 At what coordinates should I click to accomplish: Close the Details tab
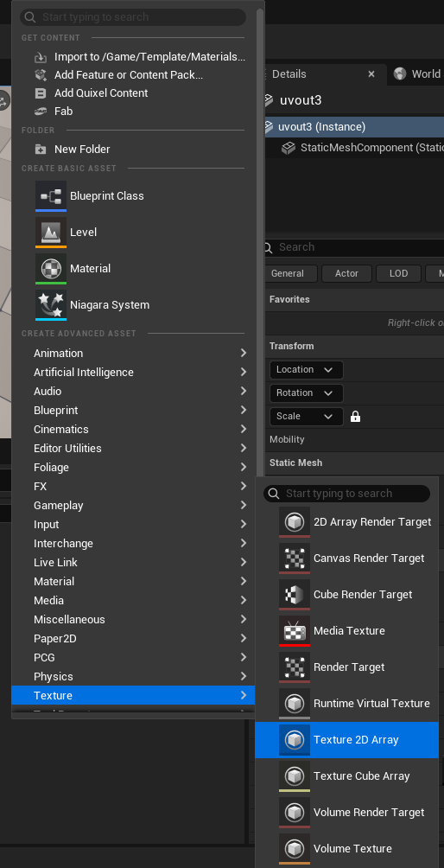point(371,73)
